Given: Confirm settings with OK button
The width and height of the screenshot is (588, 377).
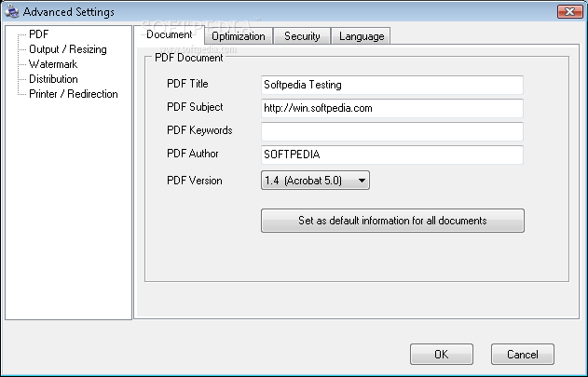Looking at the screenshot, I should coord(442,354).
